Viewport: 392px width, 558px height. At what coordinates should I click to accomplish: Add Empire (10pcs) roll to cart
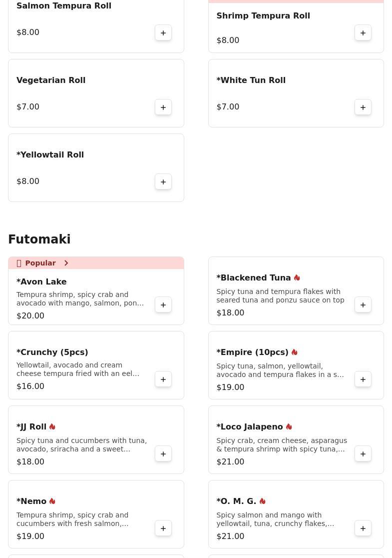click(363, 379)
